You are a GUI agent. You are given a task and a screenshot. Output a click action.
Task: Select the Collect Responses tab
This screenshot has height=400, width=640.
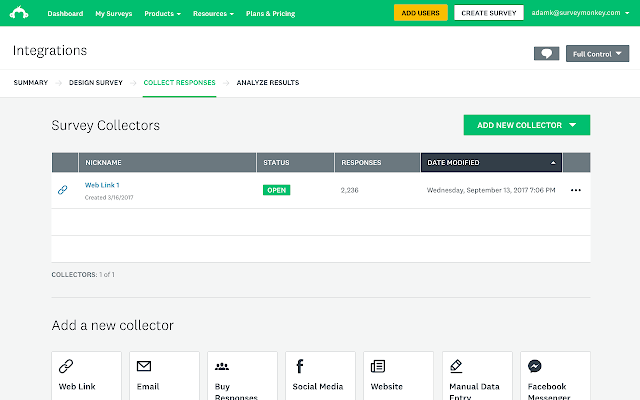pos(179,82)
